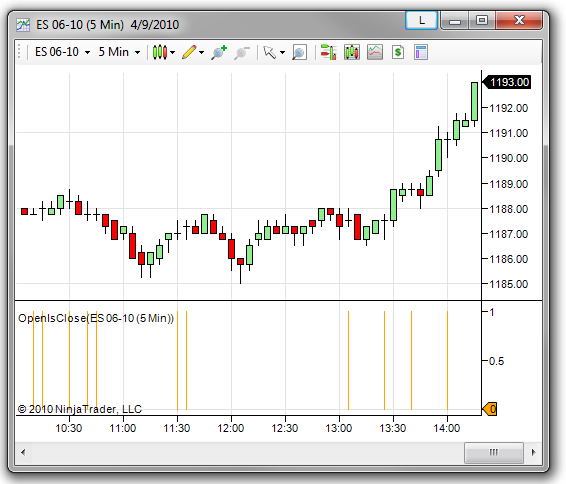Click the chart window title bar icon
This screenshot has width=566, height=484.
pyautogui.click(x=23, y=25)
